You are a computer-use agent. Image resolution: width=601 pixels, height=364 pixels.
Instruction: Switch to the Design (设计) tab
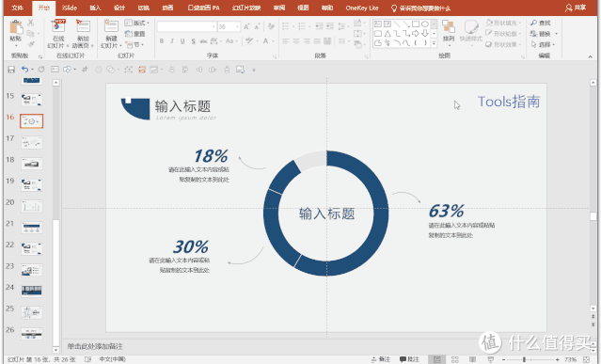click(119, 8)
